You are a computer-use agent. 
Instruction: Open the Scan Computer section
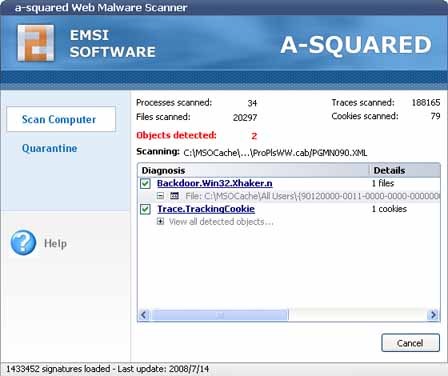[x=61, y=119]
